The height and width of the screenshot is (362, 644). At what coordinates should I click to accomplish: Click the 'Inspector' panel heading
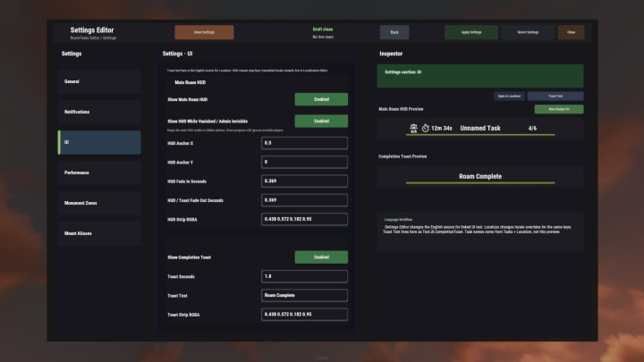[391, 54]
